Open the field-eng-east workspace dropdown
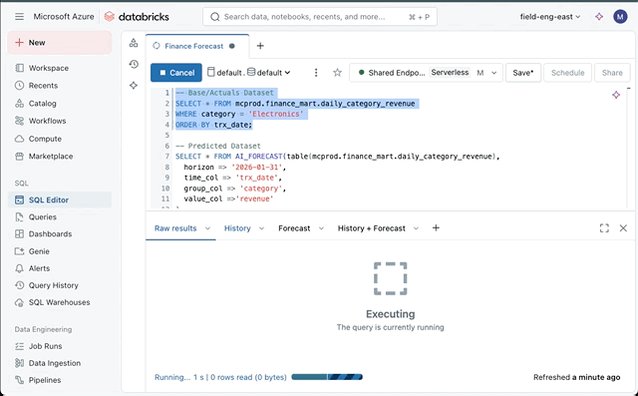The width and height of the screenshot is (638, 396). 550,17
